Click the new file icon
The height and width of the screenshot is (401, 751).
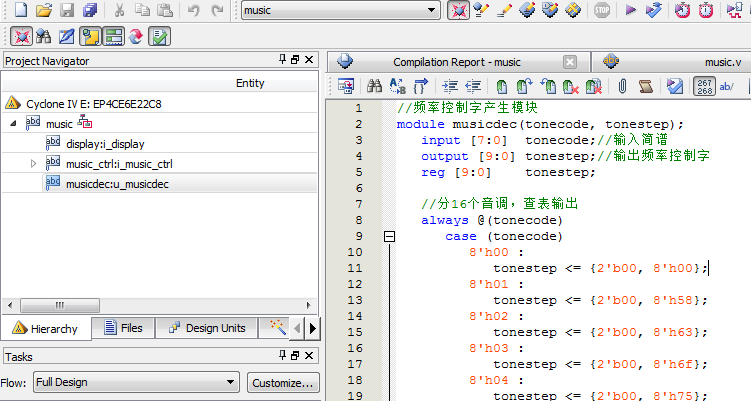(x=19, y=10)
